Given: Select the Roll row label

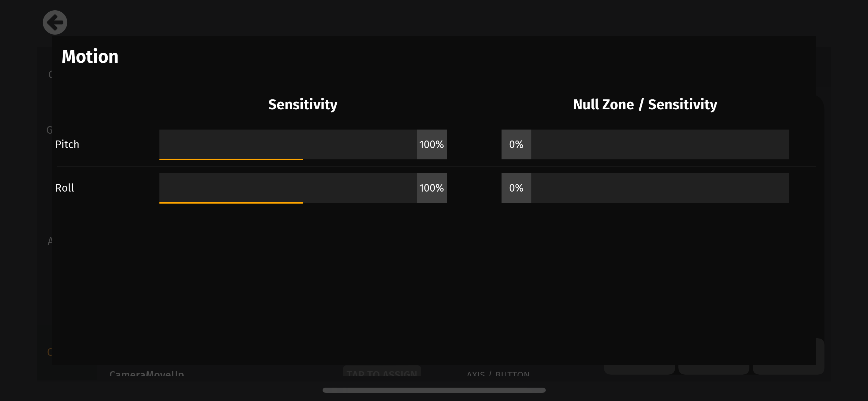Looking at the screenshot, I should 64,188.
